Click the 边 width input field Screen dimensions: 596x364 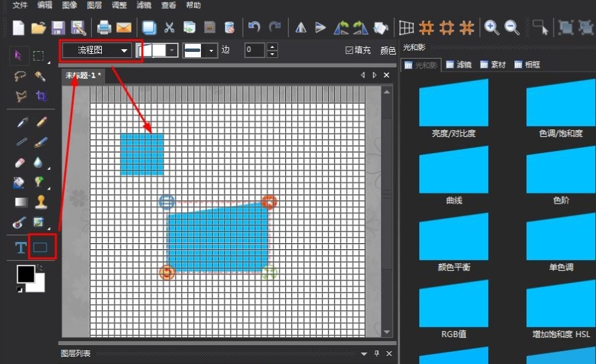(255, 50)
